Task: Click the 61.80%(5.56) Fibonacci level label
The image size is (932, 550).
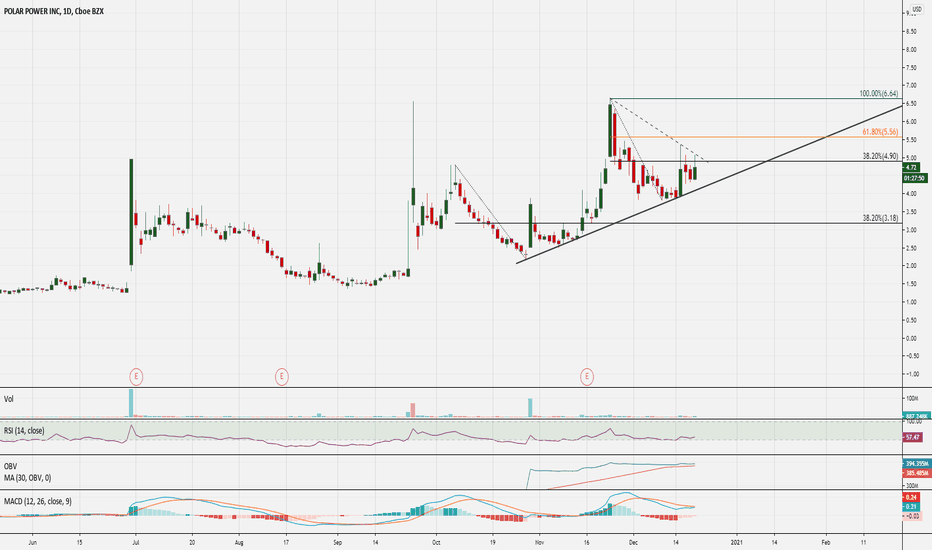Action: (880, 132)
